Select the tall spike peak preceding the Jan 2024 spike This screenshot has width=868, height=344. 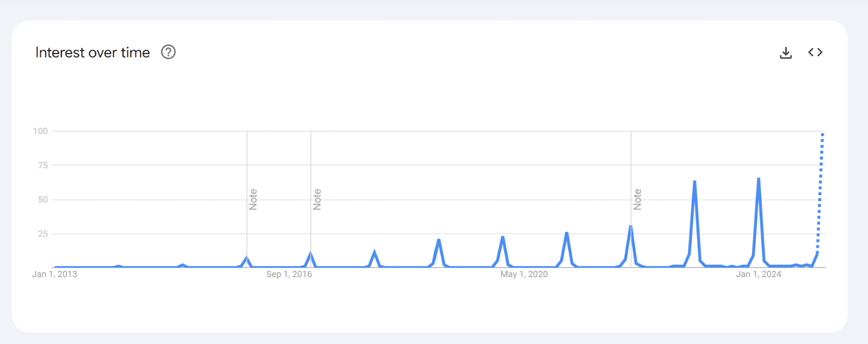point(694,181)
